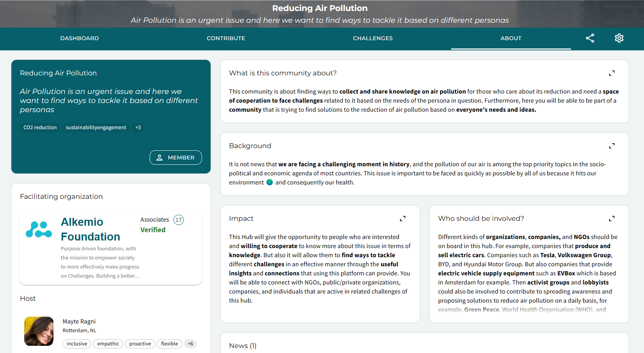Click the Associates count badge 17
The height and width of the screenshot is (353, 644).
point(178,220)
